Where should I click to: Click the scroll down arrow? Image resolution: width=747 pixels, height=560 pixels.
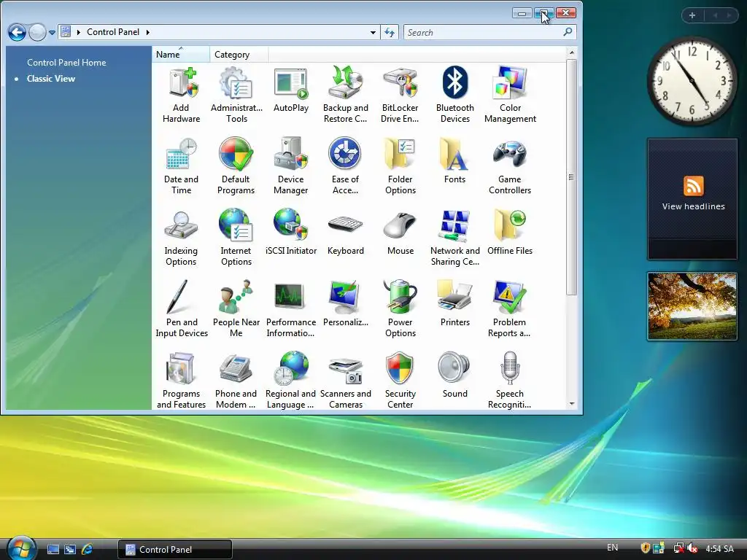(x=572, y=404)
